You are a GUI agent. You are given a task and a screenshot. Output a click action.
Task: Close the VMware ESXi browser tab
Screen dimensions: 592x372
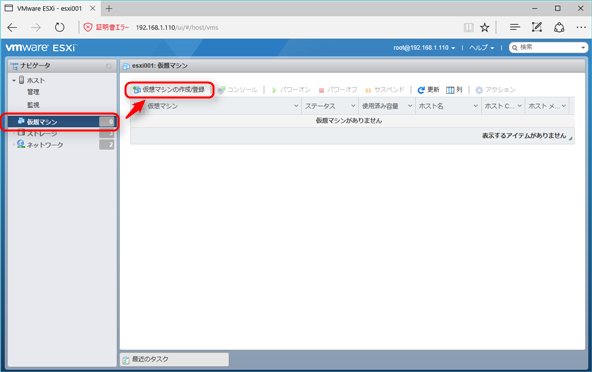click(92, 8)
